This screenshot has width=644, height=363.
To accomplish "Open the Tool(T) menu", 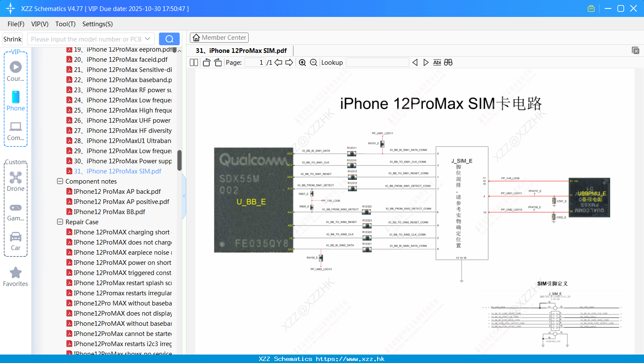I will coord(66,24).
